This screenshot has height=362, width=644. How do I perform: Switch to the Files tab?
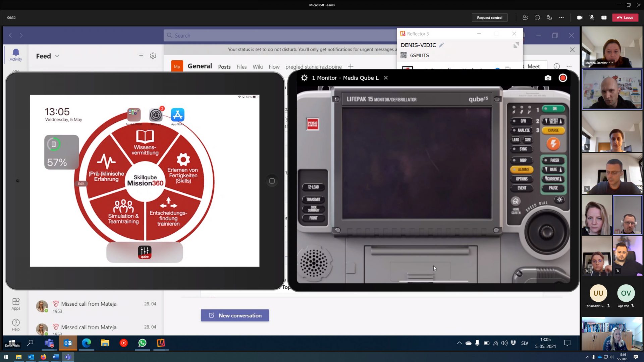click(x=241, y=67)
